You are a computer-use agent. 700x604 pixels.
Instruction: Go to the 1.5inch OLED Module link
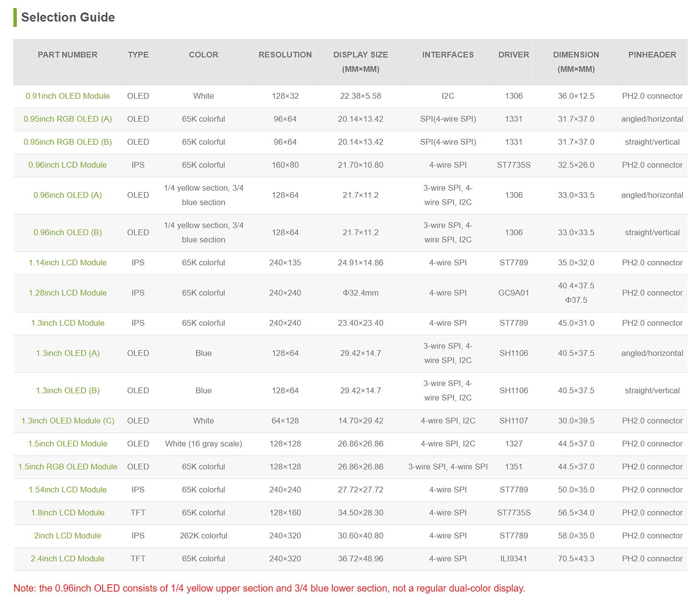[x=68, y=444]
